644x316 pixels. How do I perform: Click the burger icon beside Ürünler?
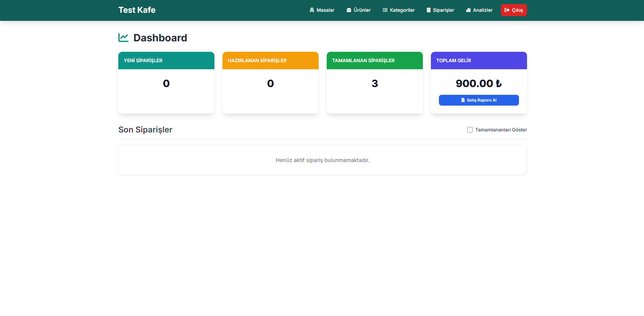pos(349,10)
